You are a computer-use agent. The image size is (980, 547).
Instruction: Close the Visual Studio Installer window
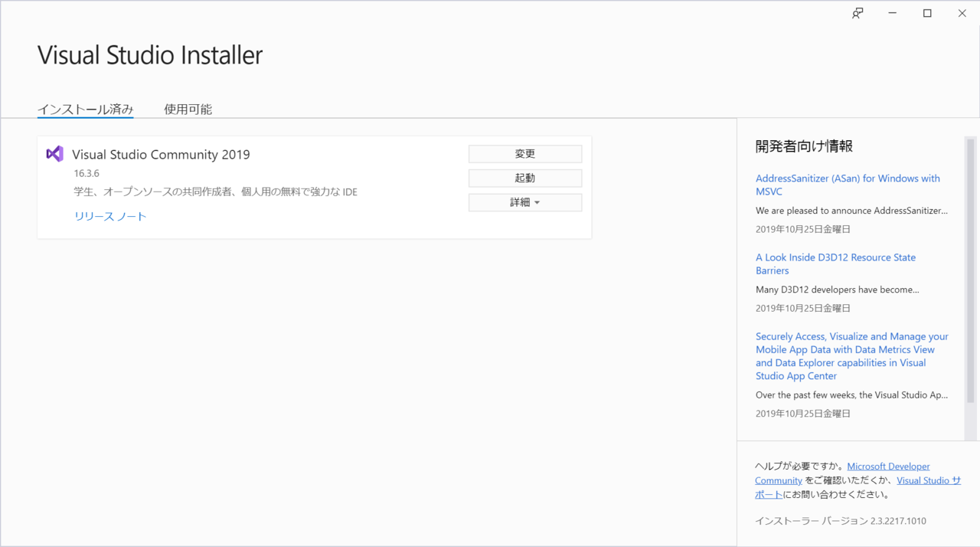962,13
